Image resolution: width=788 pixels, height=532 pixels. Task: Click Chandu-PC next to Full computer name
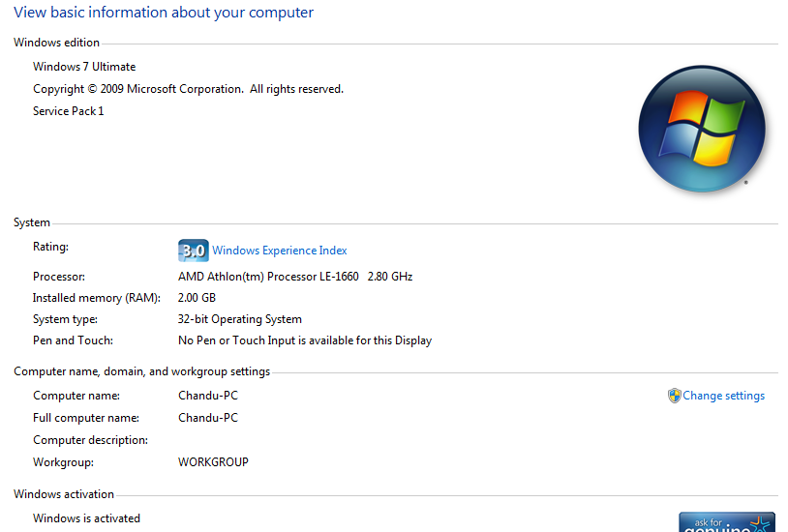pos(208,418)
